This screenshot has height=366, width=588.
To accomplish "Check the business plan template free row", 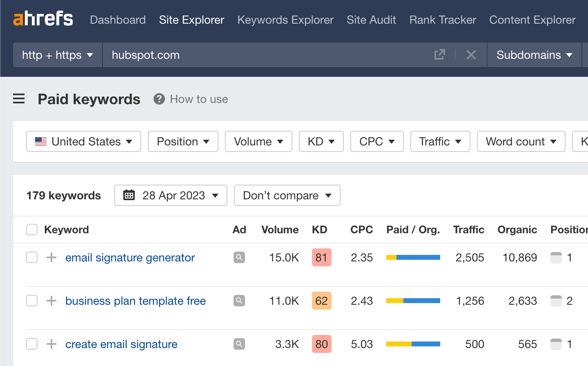I will coord(31,301).
